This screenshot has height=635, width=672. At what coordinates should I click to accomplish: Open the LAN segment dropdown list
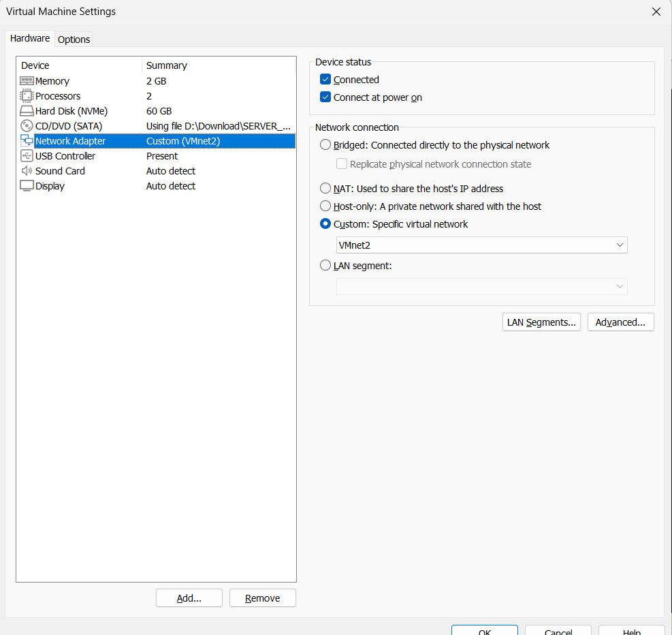click(482, 286)
